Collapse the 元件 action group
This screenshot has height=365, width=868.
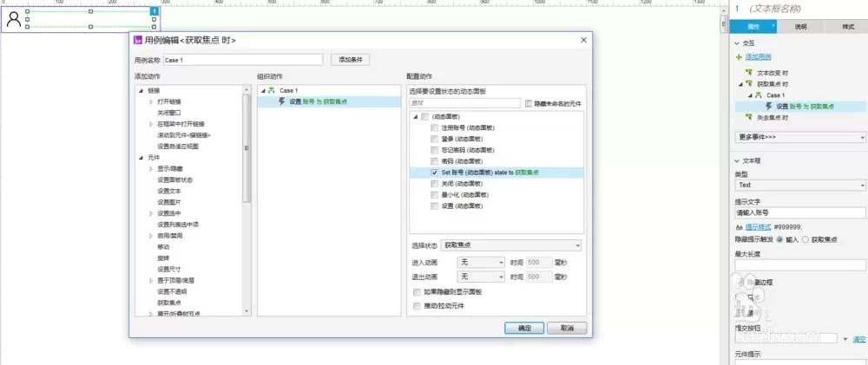tap(141, 158)
